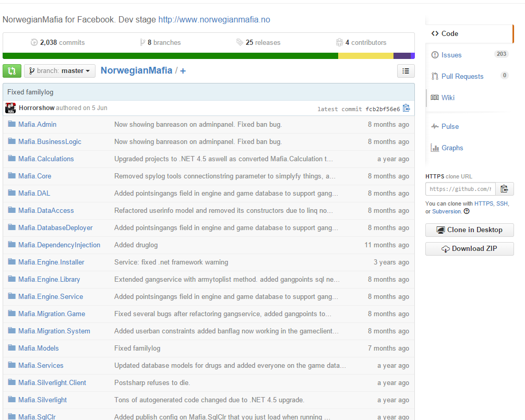Click the Download ZIP button
The height and width of the screenshot is (420, 525).
tap(469, 249)
